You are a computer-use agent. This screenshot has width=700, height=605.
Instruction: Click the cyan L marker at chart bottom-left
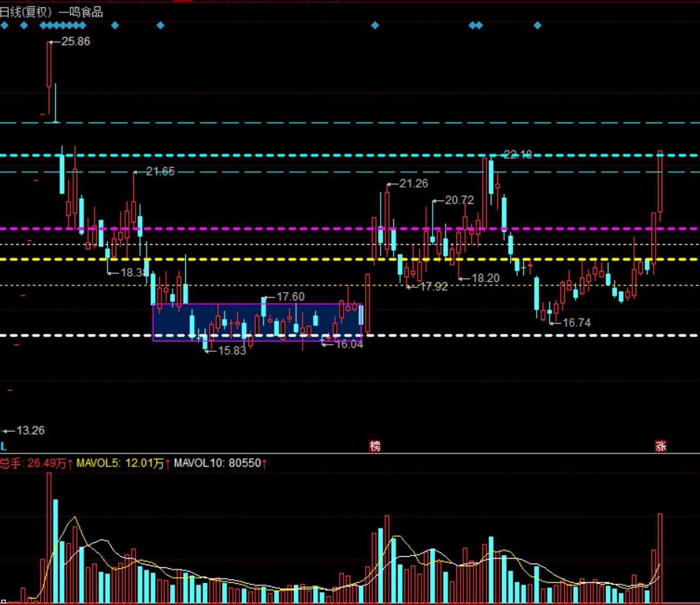point(3,446)
